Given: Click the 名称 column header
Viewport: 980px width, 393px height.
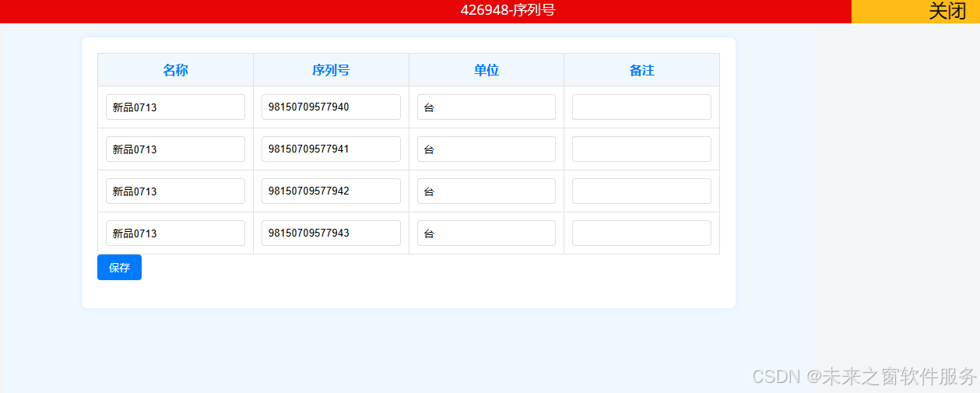Looking at the screenshot, I should (175, 70).
